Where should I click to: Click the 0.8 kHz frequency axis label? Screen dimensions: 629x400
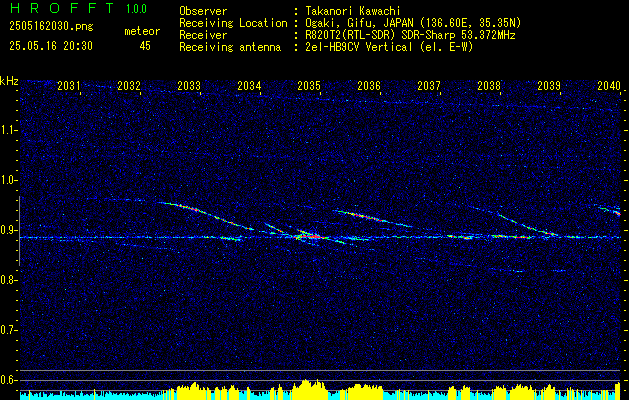click(x=7, y=280)
